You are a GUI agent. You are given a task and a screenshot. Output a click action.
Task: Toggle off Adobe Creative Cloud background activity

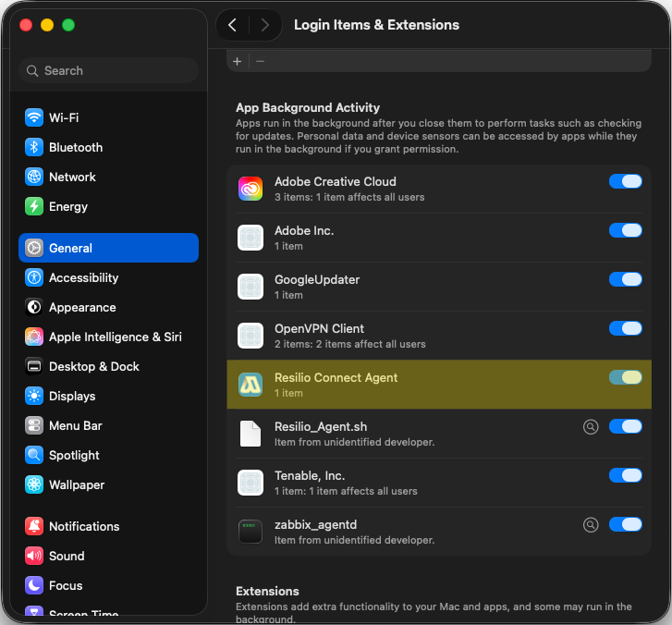point(625,181)
